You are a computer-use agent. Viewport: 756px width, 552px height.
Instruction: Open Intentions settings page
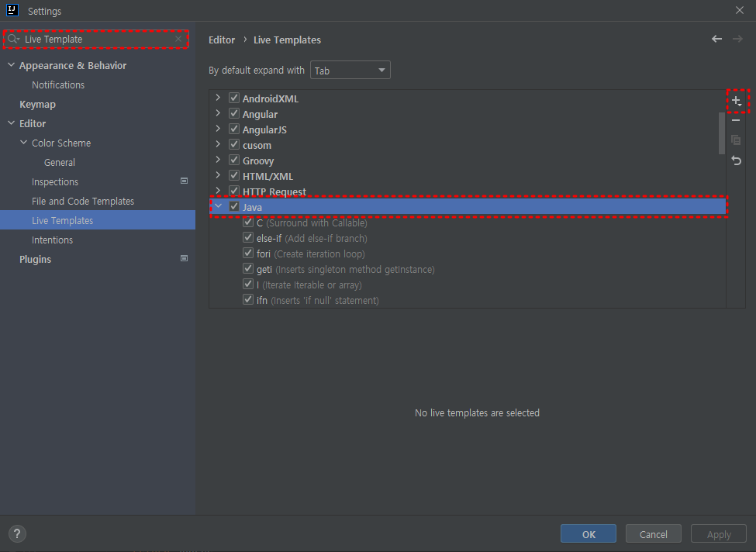[52, 240]
